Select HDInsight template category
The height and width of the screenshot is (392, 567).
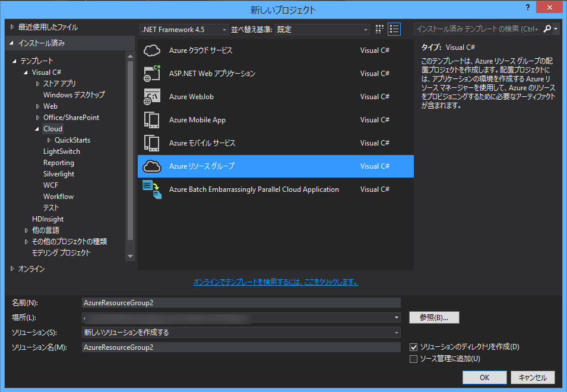(x=47, y=219)
